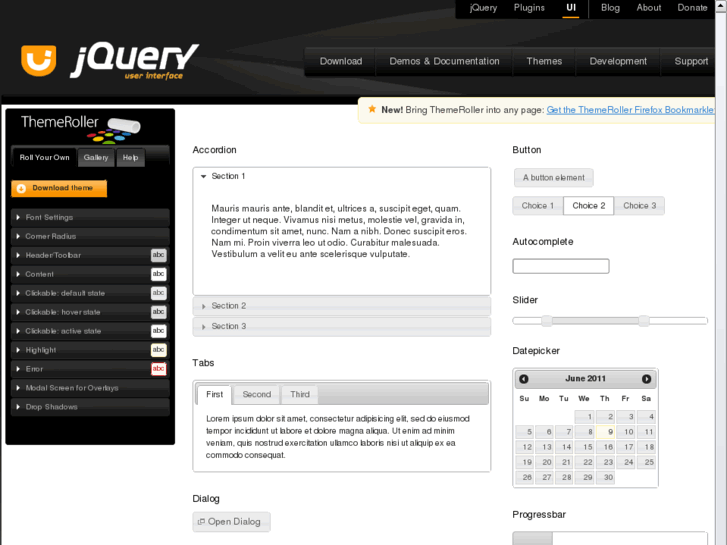
Task: Click the UI top nav link
Action: point(571,8)
